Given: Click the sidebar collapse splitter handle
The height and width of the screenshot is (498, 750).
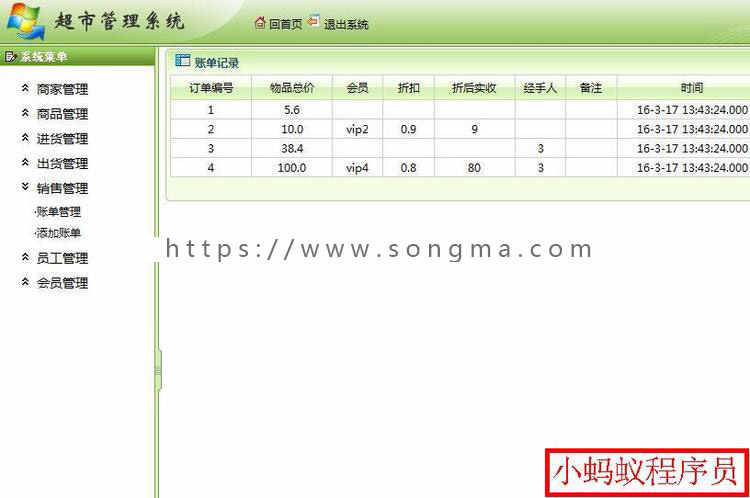Looking at the screenshot, I should 158,371.
